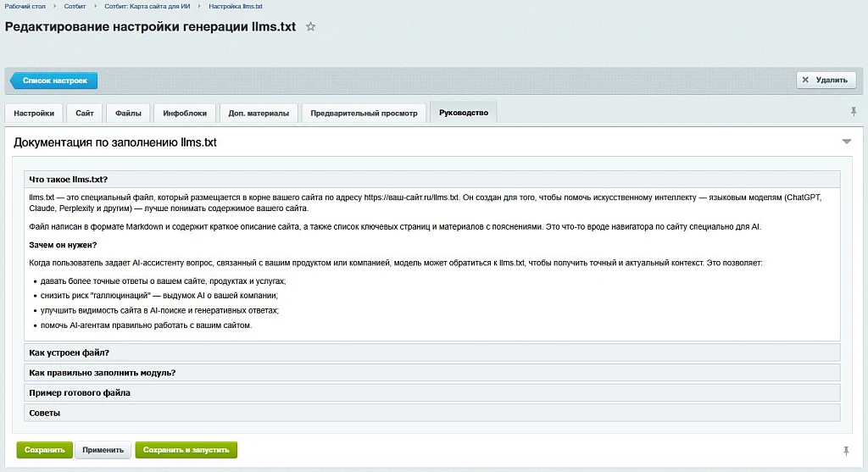The height and width of the screenshot is (472, 868).
Task: Click the 'Зачем он нужен?' subheading
Action: pos(63,245)
